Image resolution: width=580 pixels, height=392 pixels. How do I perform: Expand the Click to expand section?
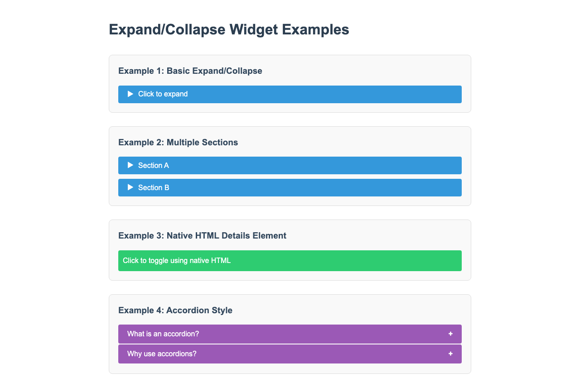163,94
